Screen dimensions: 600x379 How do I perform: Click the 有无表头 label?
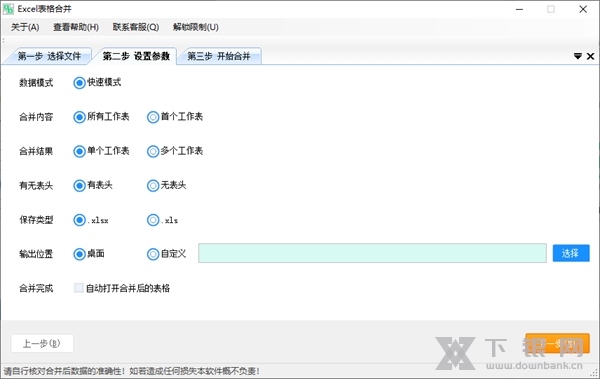36,186
